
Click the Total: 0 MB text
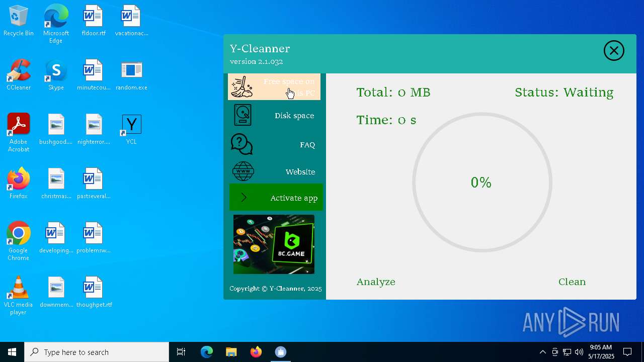[x=393, y=93]
